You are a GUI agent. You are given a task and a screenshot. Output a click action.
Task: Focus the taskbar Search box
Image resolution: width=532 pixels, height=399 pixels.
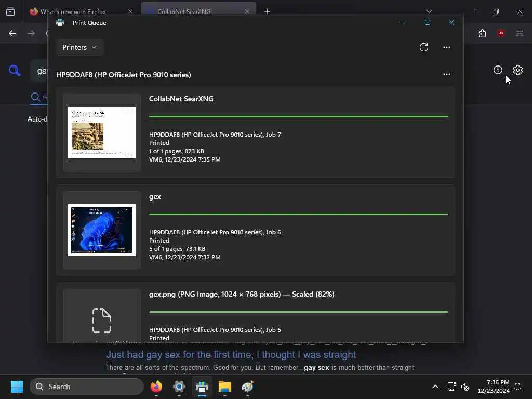[x=87, y=387]
